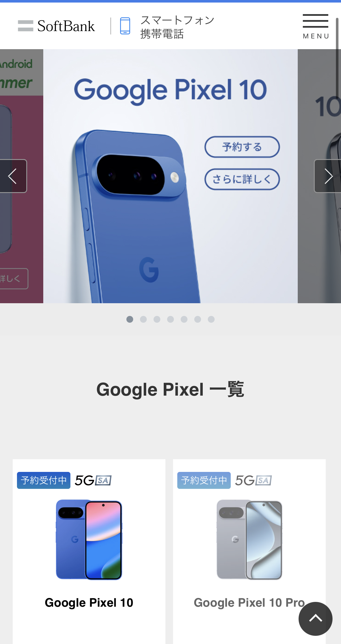Click the さらに詳しく banner button
The image size is (341, 644).
coord(242,179)
